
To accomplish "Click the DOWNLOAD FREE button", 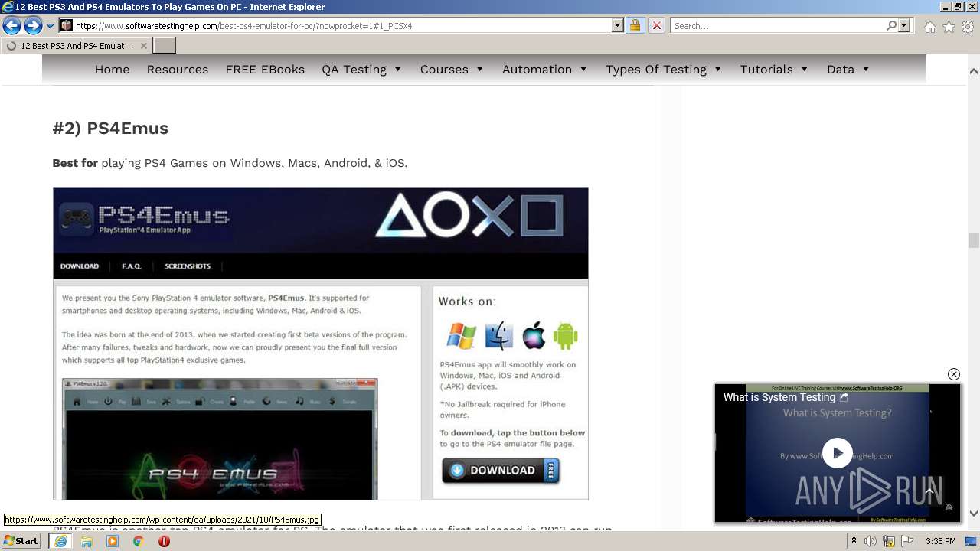I will (x=501, y=471).
